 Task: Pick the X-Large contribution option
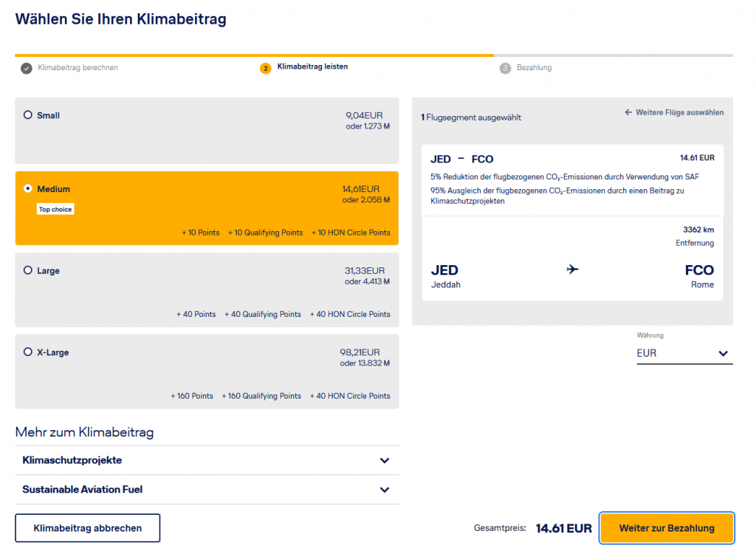(x=28, y=352)
